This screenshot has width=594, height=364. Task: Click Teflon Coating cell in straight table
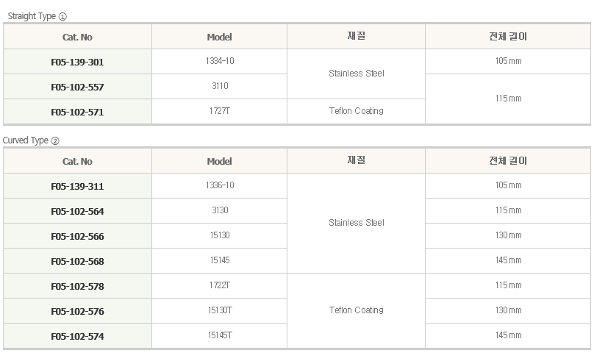356,111
